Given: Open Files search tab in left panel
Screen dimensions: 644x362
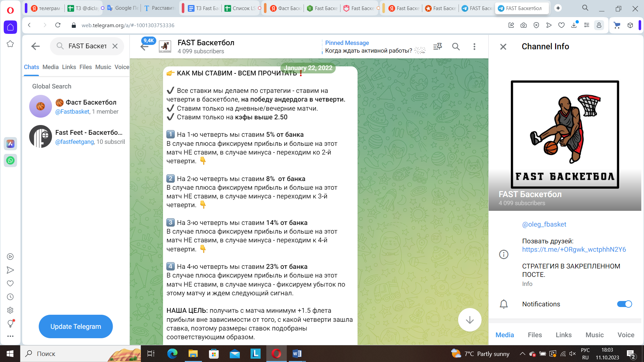Looking at the screenshot, I should point(86,67).
